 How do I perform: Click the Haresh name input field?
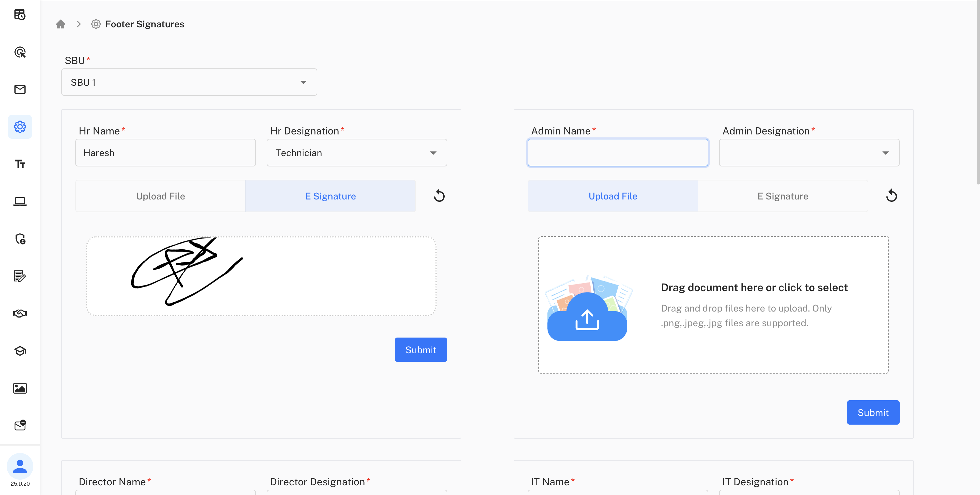click(165, 153)
